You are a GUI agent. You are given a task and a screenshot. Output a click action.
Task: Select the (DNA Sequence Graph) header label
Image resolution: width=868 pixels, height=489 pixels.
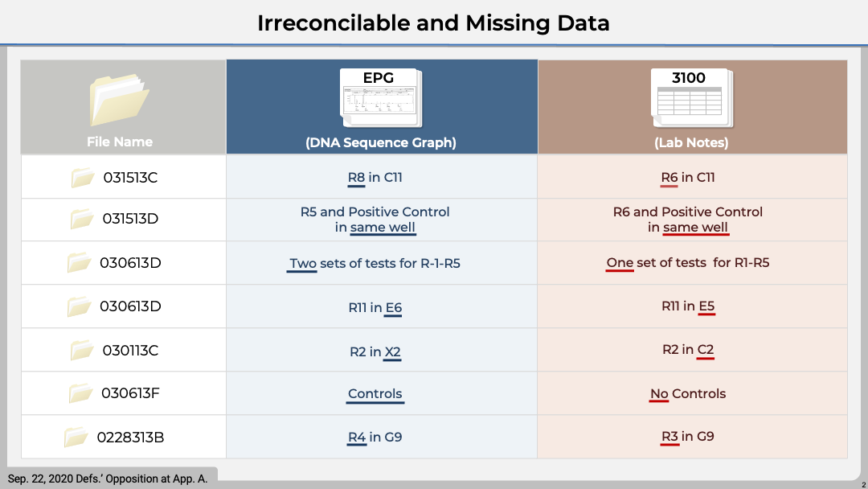coord(381,142)
